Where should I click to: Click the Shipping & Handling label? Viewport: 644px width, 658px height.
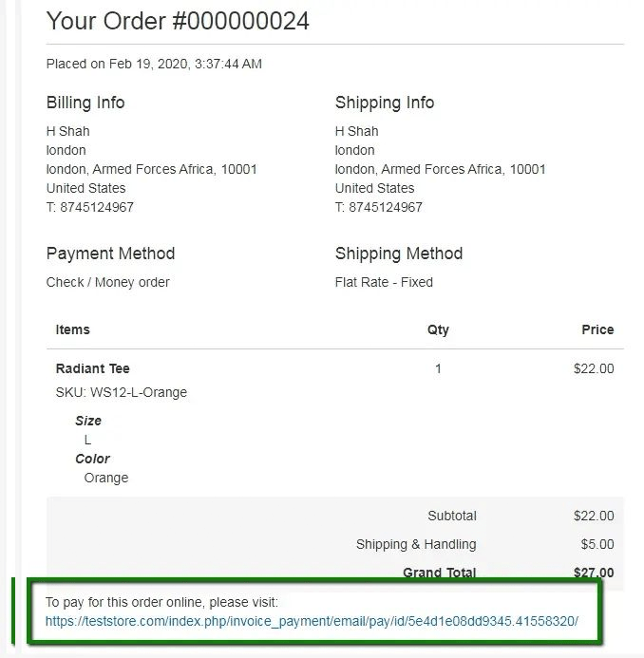pyautogui.click(x=416, y=544)
